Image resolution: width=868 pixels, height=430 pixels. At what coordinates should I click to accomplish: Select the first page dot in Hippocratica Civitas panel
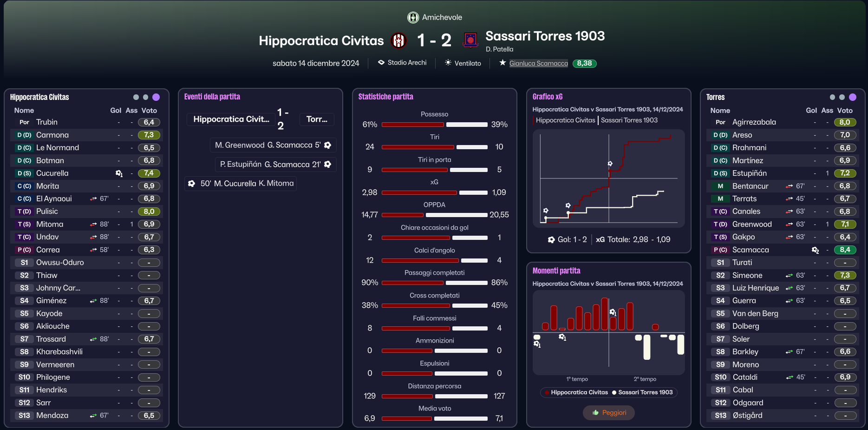(136, 97)
